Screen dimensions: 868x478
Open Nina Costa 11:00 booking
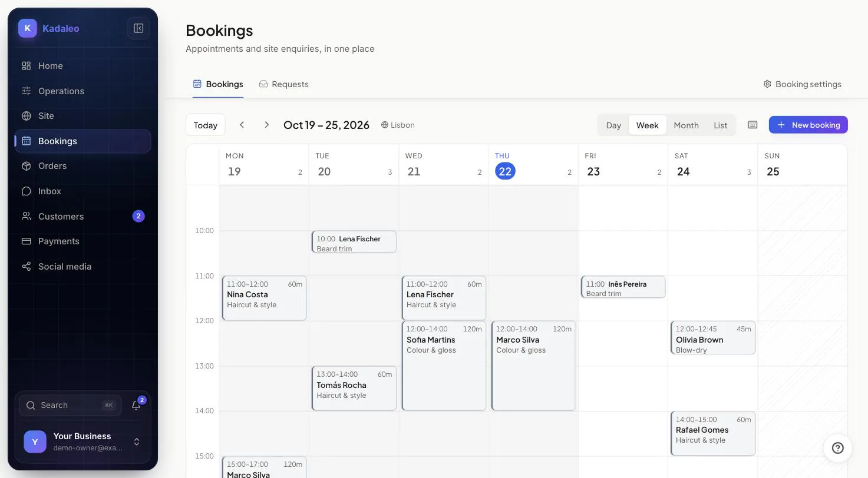pos(264,298)
